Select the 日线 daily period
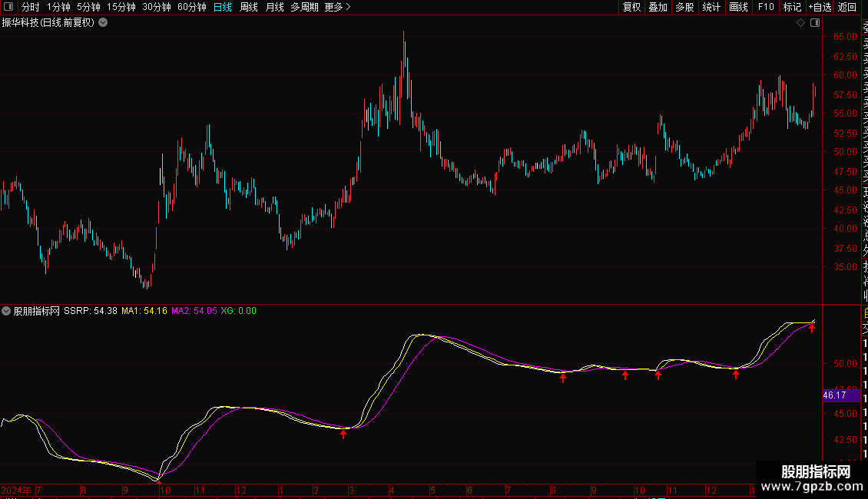 [x=223, y=7]
